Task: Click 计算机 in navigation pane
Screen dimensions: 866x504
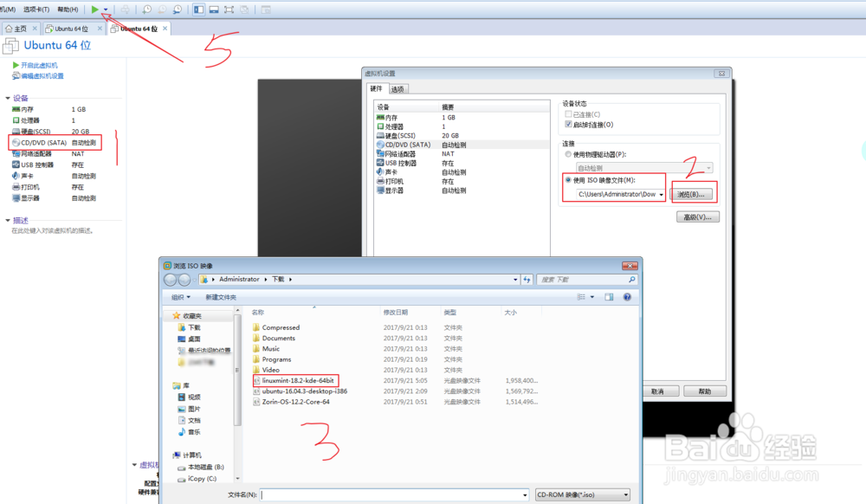Action: [x=191, y=456]
